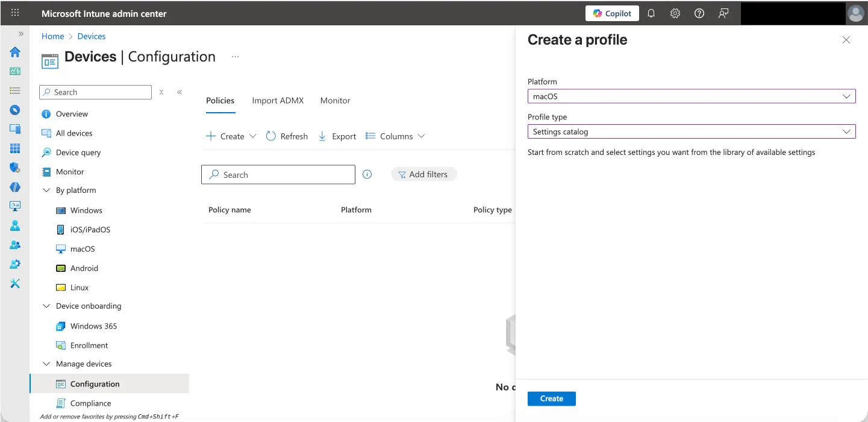Switch to the Monitor tab
The height and width of the screenshot is (422, 868).
click(335, 100)
